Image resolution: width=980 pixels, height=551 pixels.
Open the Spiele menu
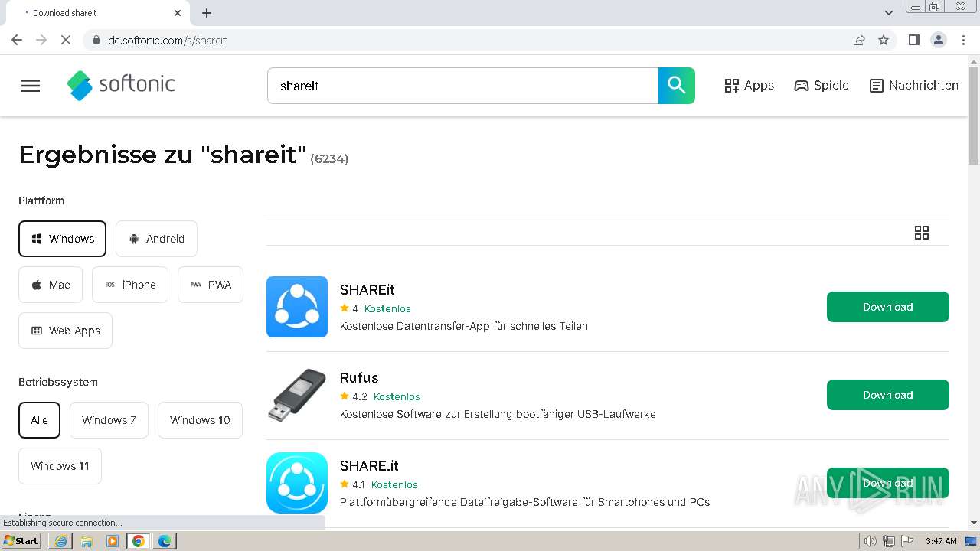pos(822,86)
